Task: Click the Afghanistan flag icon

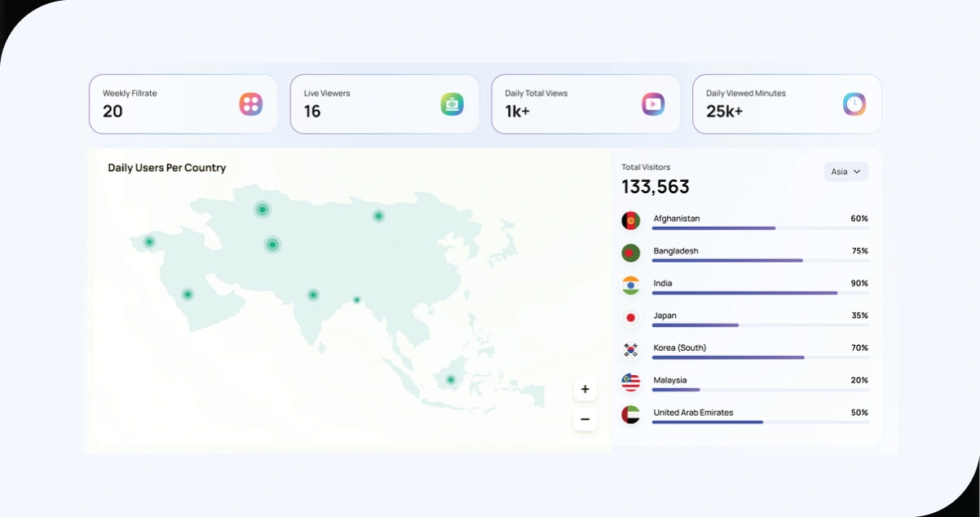Action: pos(630,220)
